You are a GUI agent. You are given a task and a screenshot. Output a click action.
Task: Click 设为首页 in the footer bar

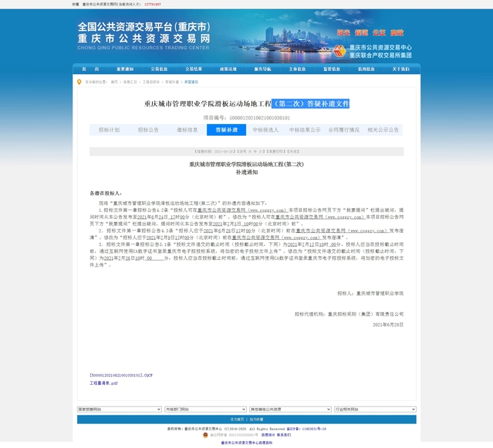pos(237,419)
